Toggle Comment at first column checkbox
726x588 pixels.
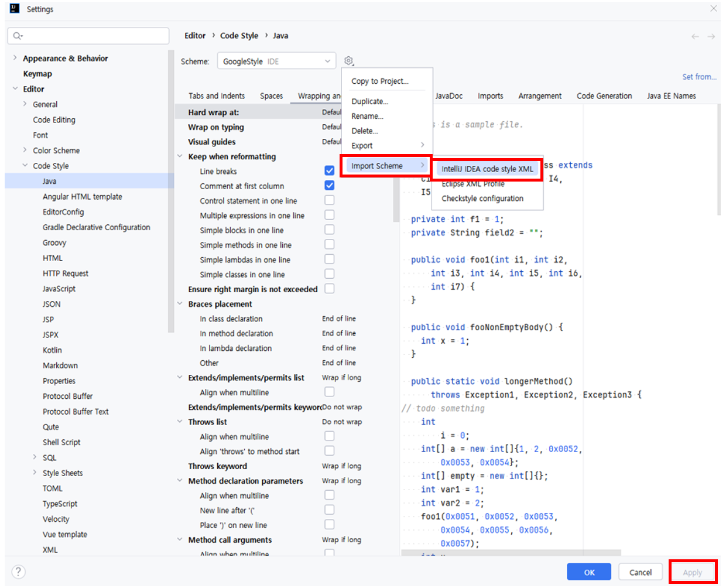tap(330, 185)
